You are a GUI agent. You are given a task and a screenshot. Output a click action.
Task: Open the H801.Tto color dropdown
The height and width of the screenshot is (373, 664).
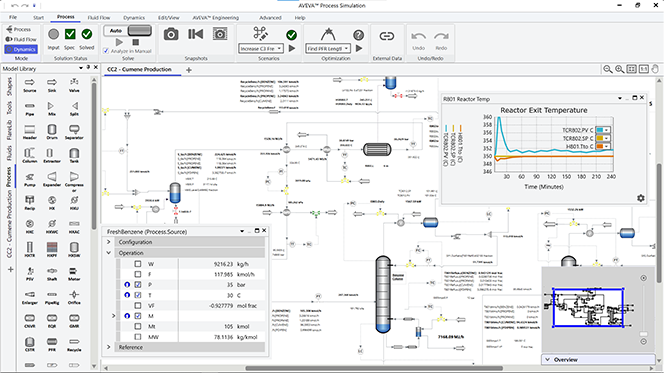coord(607,146)
